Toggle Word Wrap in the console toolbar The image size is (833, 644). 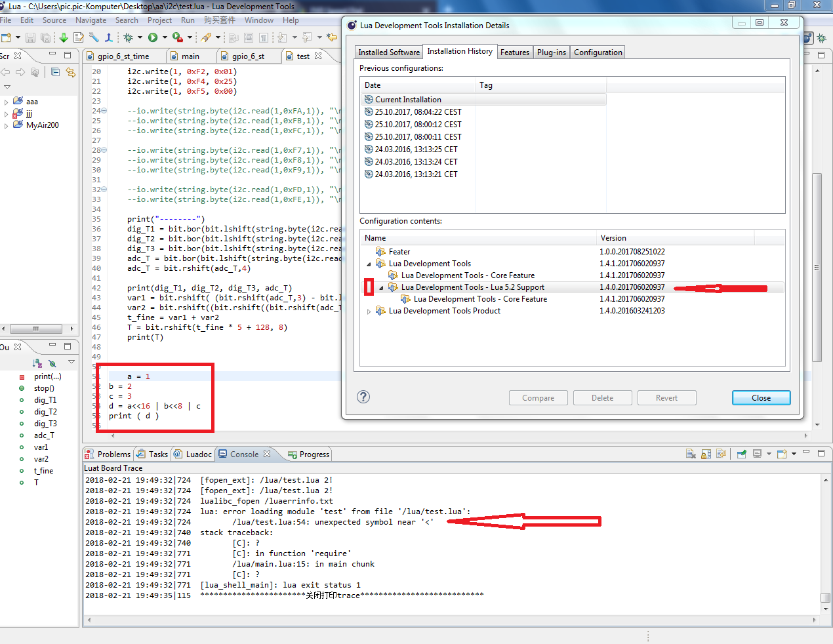pyautogui.click(x=721, y=454)
